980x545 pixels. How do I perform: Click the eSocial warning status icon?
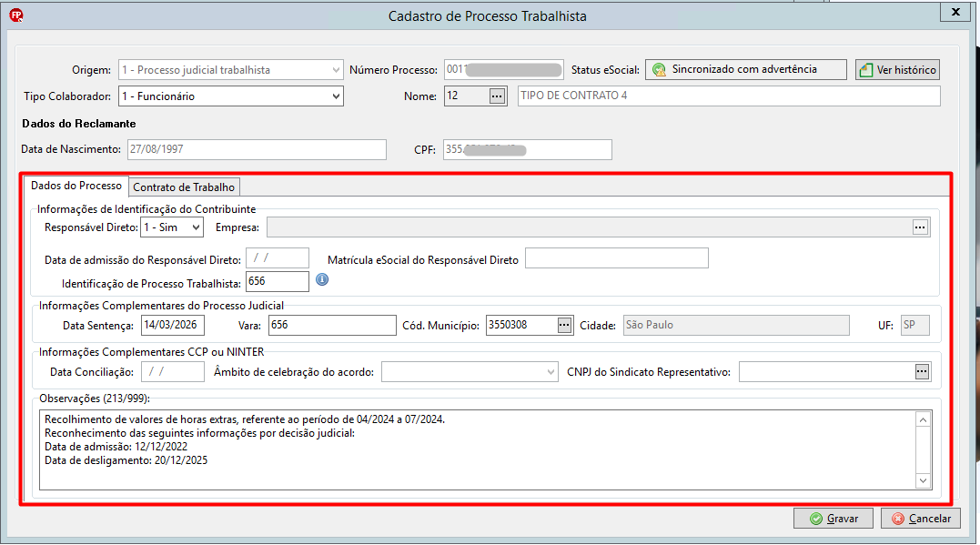[659, 70]
